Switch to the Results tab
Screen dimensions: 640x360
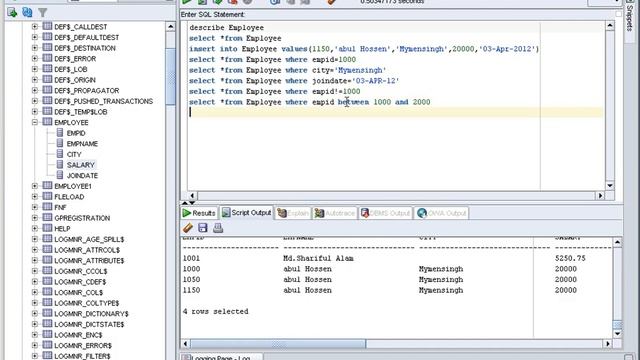tap(199, 213)
